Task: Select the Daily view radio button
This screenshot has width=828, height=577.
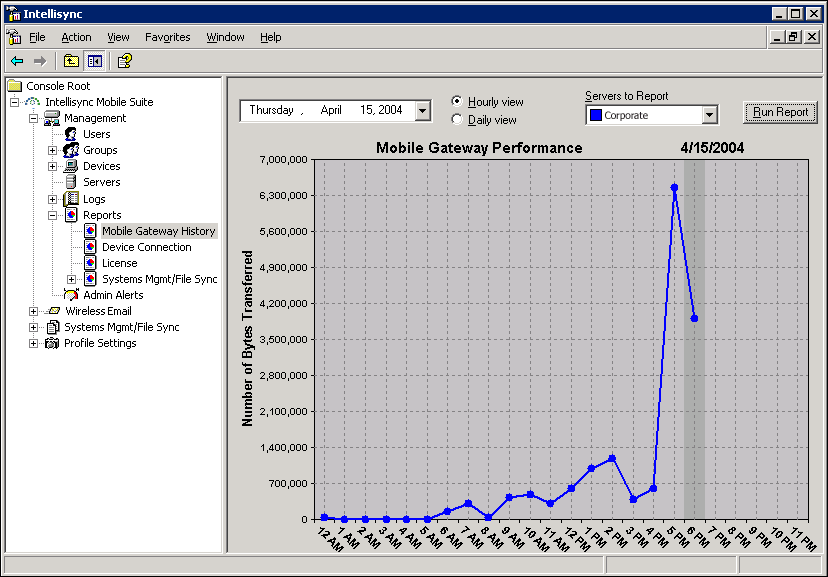Action: tap(457, 120)
